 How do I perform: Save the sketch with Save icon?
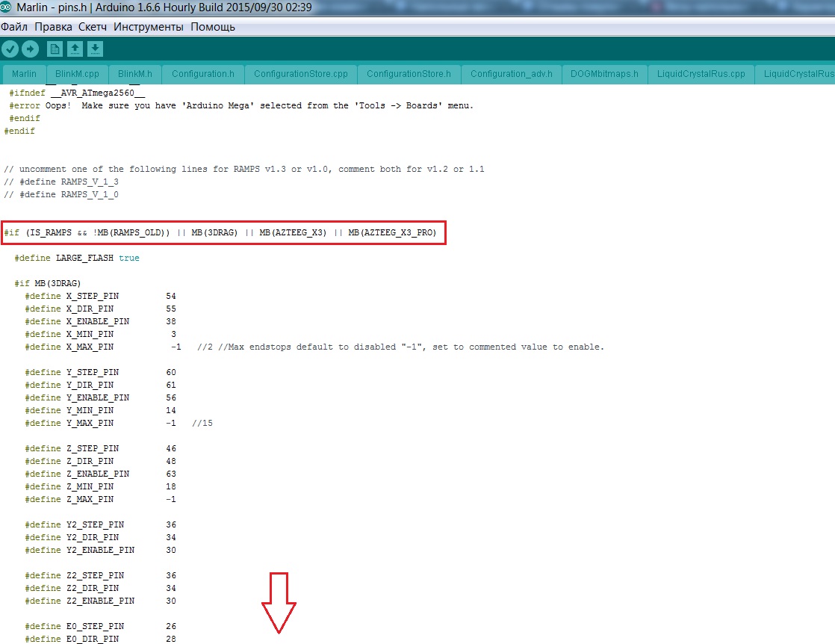pyautogui.click(x=95, y=49)
